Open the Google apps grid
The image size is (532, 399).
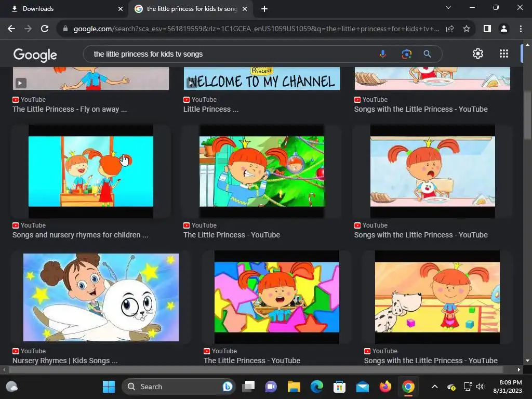504,54
